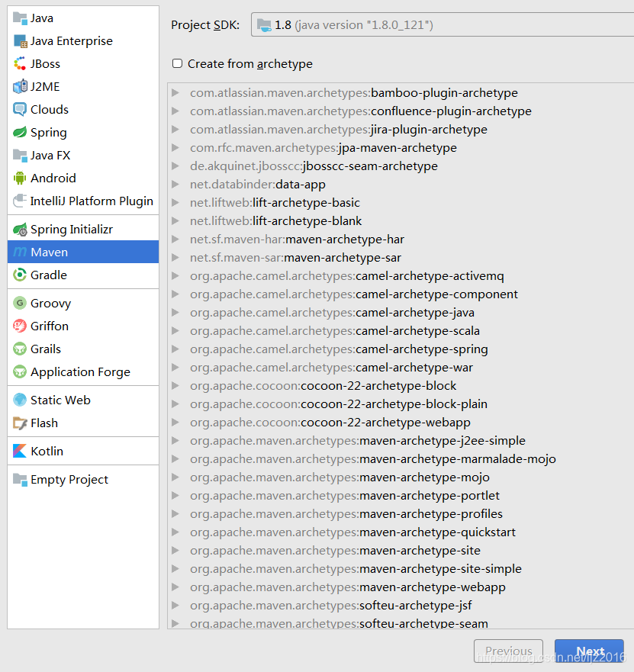Click the IntelliJ Platform Plugin icon
Image resolution: width=634 pixels, height=672 pixels.
point(20,201)
